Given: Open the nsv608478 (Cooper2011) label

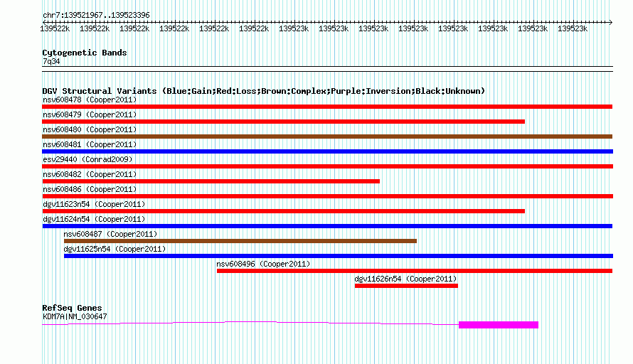Looking at the screenshot, I should tap(90, 100).
